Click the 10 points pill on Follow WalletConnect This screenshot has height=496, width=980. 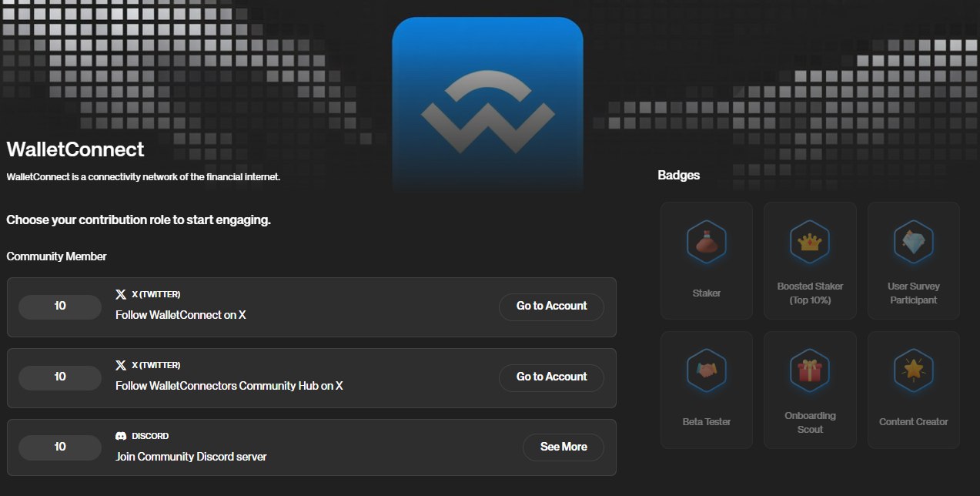[x=60, y=307]
